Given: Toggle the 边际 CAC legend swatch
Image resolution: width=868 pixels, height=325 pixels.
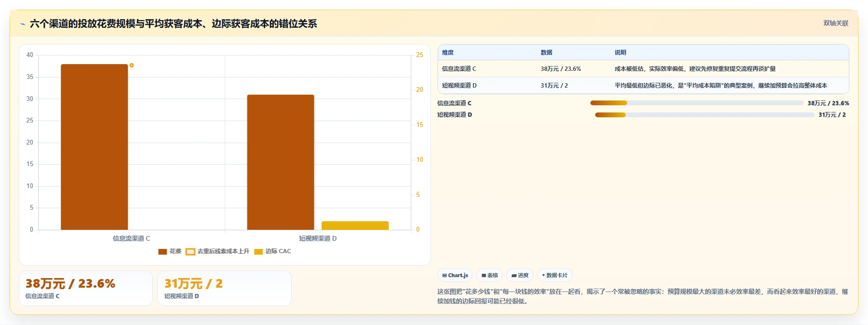Looking at the screenshot, I should pos(259,251).
